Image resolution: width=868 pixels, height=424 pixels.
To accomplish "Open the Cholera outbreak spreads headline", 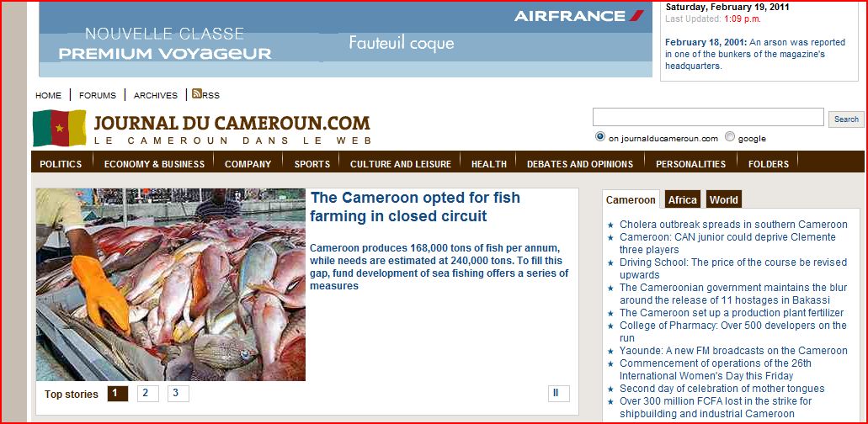I will click(x=733, y=225).
